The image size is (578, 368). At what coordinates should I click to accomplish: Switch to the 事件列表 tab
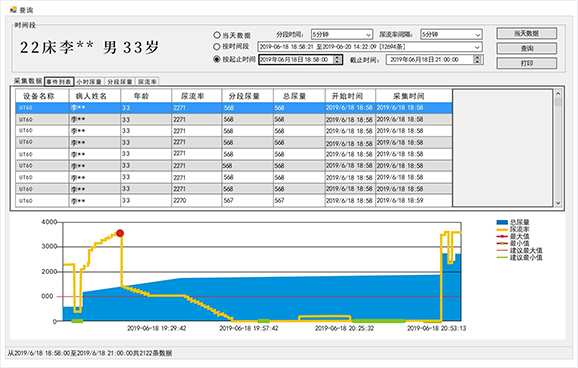point(59,81)
